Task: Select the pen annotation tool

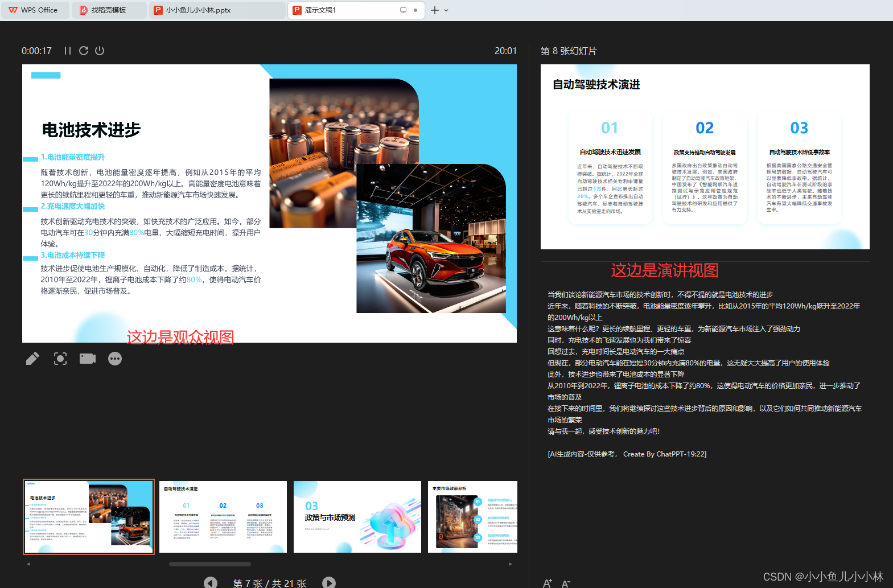Action: coord(32,359)
